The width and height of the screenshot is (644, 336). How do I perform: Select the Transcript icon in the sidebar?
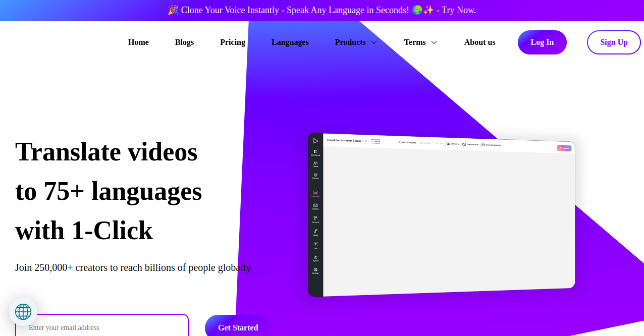pyautogui.click(x=315, y=193)
